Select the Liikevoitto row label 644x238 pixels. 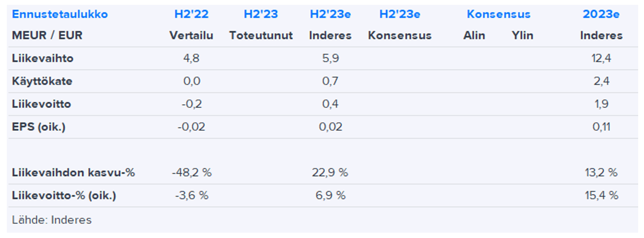[x=41, y=104]
